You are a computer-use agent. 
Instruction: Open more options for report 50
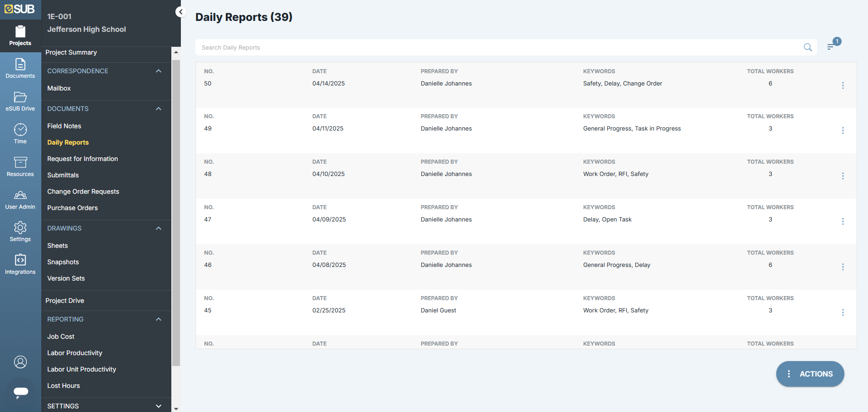tap(843, 85)
